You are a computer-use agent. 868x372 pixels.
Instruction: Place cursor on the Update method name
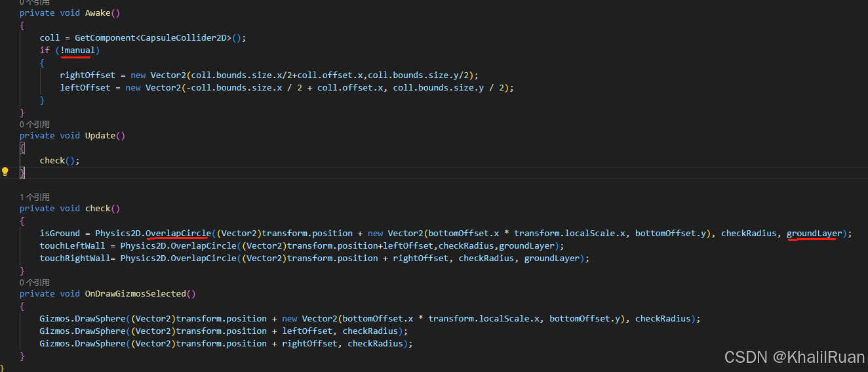[x=100, y=135]
